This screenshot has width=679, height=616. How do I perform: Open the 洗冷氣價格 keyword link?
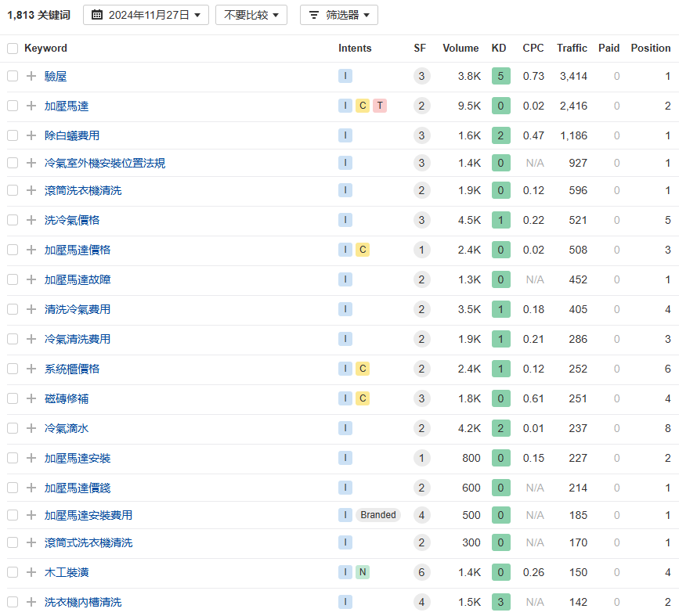point(72,220)
